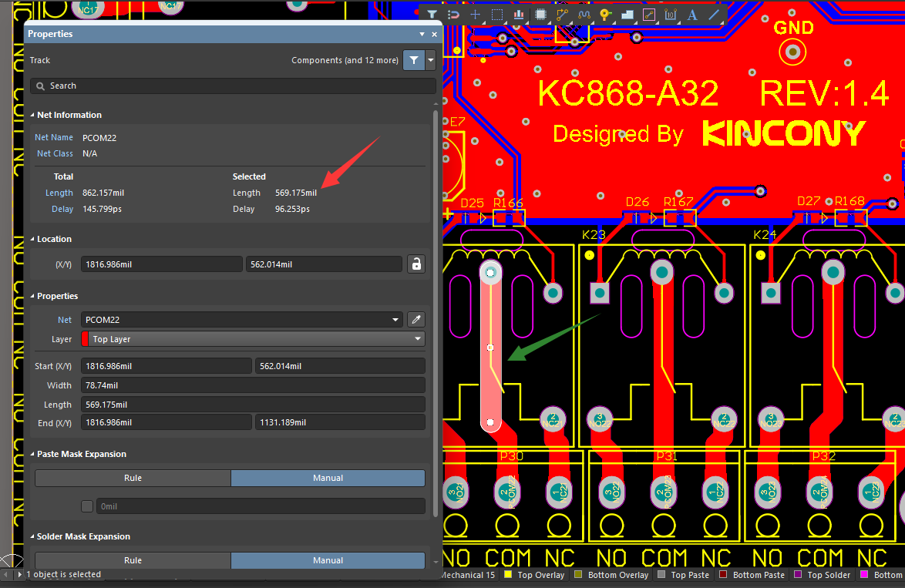Click the net eyedropper picker icon

click(x=415, y=319)
